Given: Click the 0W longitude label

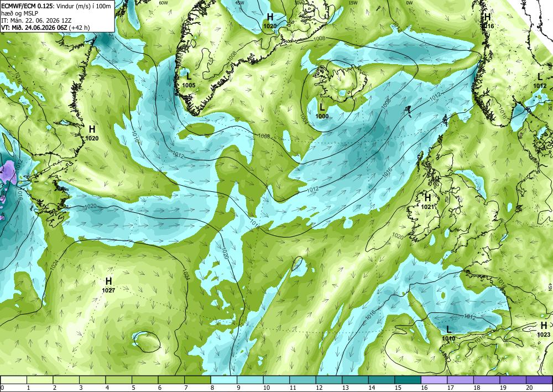Looking at the screenshot, I should (x=409, y=3).
